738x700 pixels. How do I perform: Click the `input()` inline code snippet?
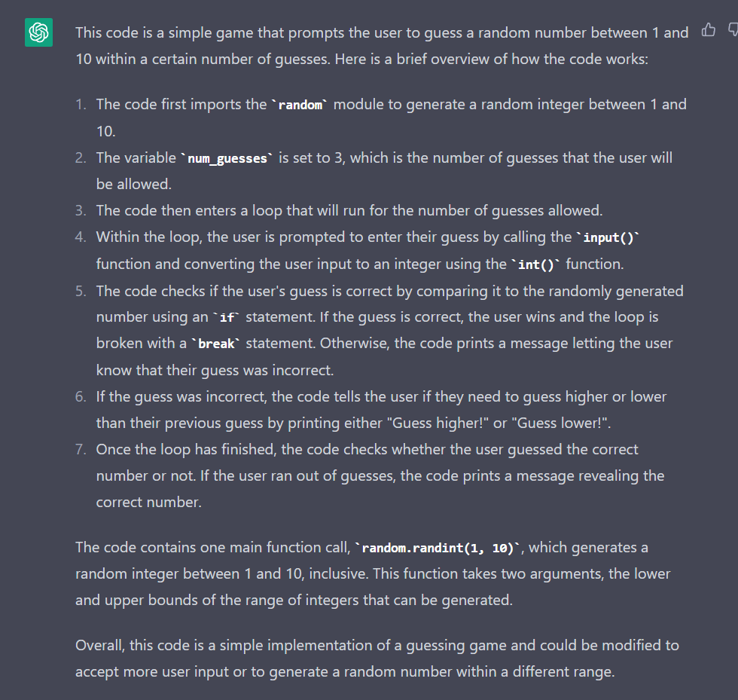607,238
